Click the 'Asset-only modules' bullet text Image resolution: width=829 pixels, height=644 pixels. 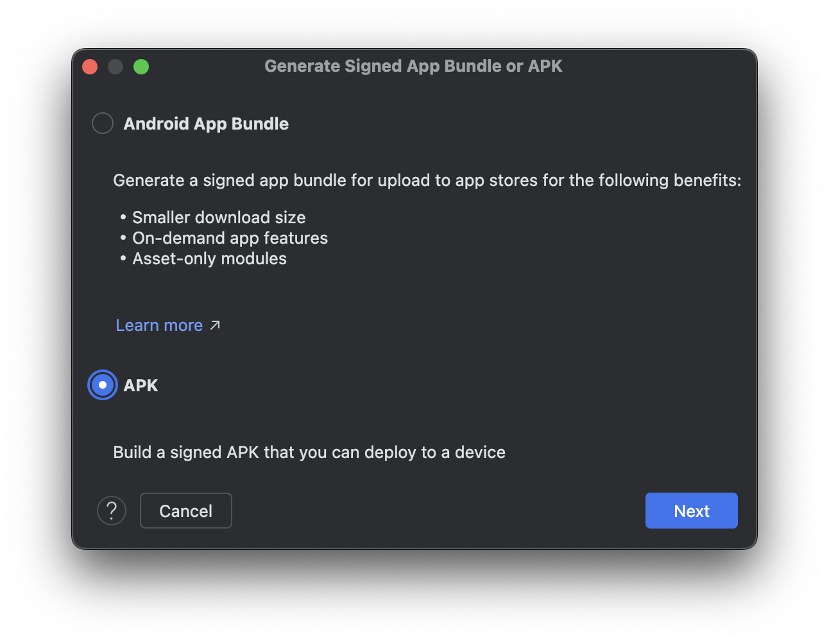pos(209,258)
